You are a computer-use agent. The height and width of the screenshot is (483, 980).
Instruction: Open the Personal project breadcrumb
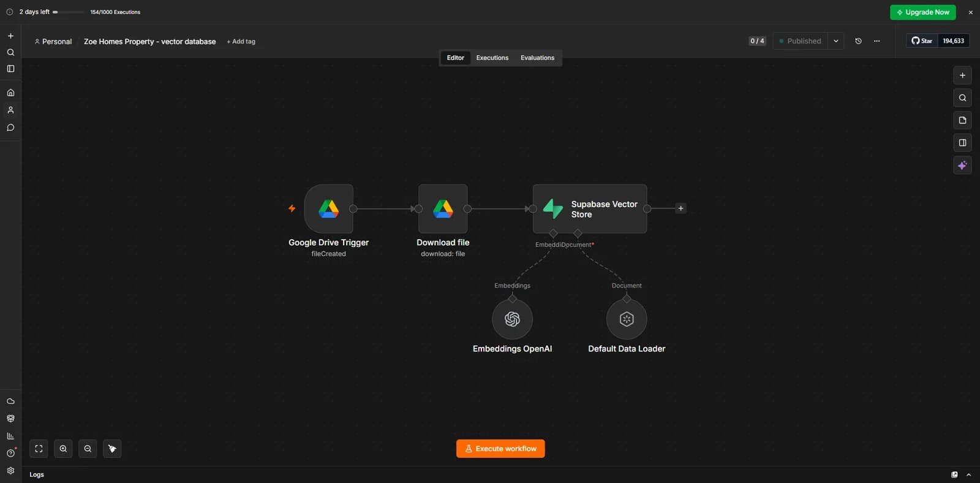[x=53, y=42]
